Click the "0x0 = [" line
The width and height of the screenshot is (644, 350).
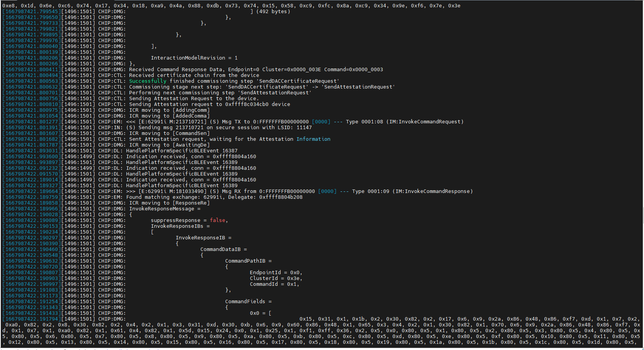[x=261, y=313]
